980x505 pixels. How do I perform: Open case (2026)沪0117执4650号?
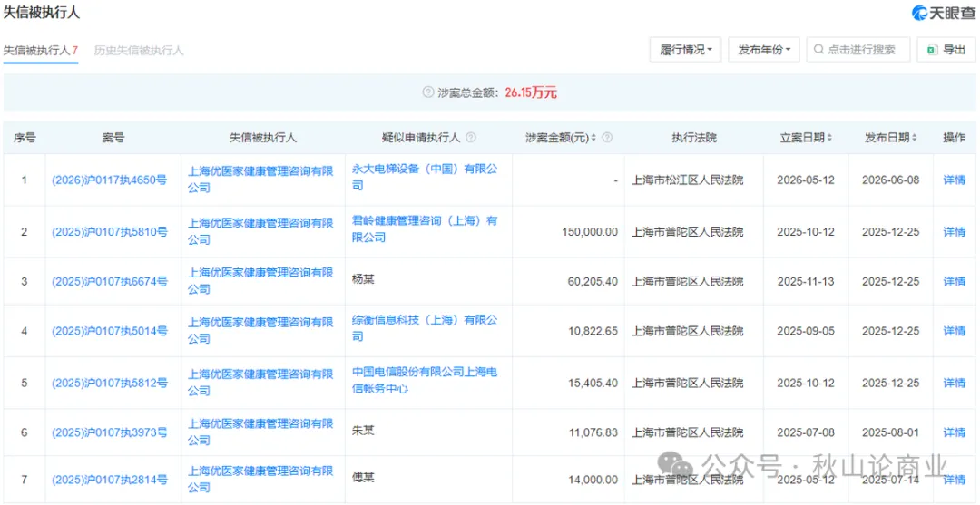[110, 180]
